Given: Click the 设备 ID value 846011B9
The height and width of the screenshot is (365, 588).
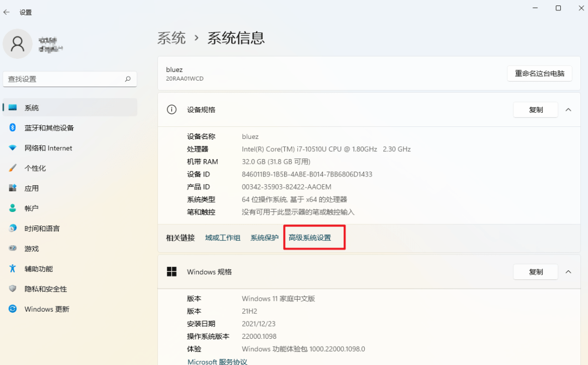Looking at the screenshot, I should point(307,174).
